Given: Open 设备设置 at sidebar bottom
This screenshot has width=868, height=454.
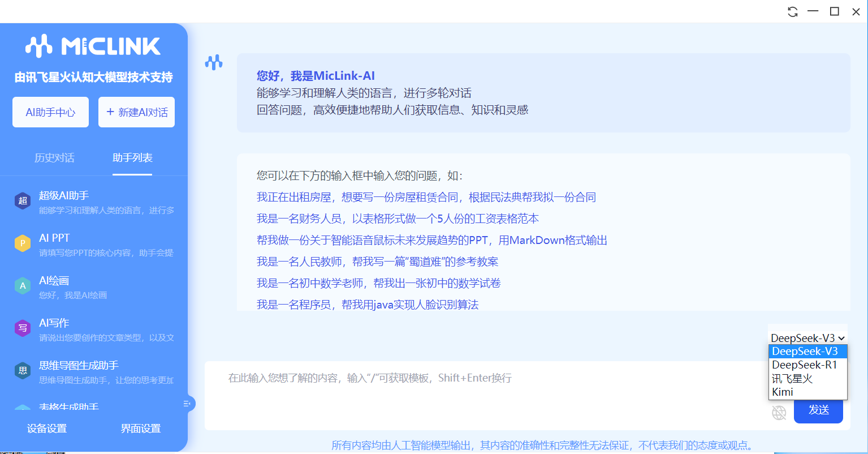Looking at the screenshot, I should point(47,429).
